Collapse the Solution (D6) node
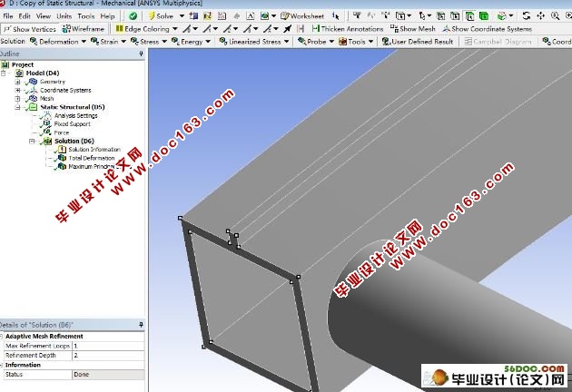Image resolution: width=572 pixels, height=392 pixels. point(32,142)
